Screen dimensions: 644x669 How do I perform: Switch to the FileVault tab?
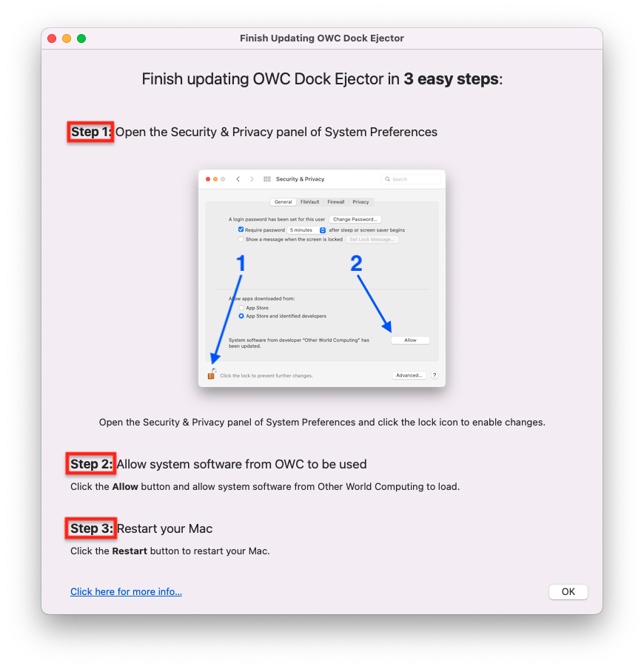point(309,202)
